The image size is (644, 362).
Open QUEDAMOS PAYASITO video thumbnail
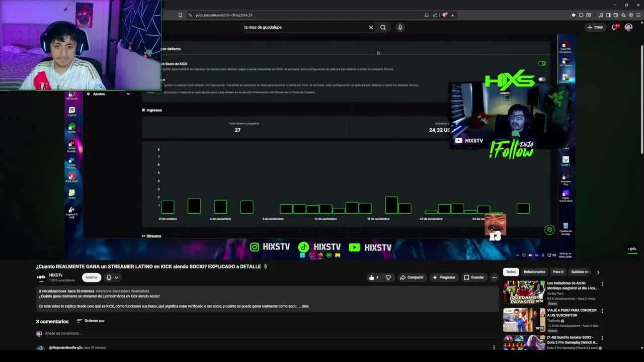click(x=524, y=292)
